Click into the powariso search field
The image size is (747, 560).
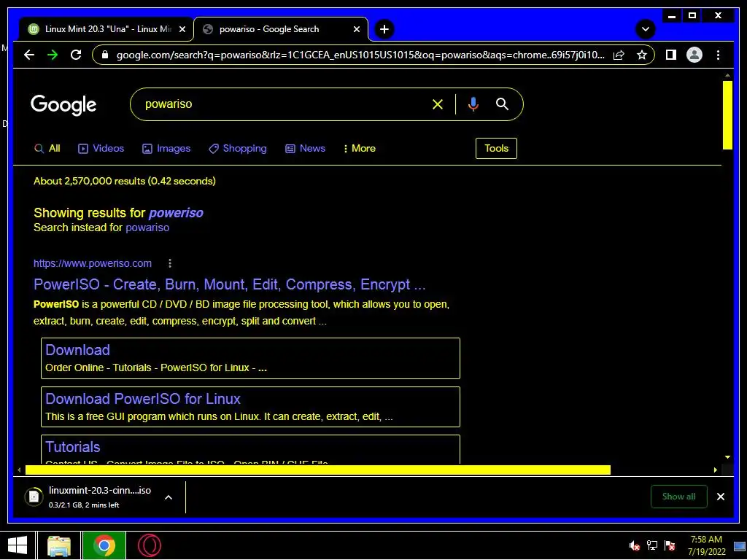pos(281,104)
